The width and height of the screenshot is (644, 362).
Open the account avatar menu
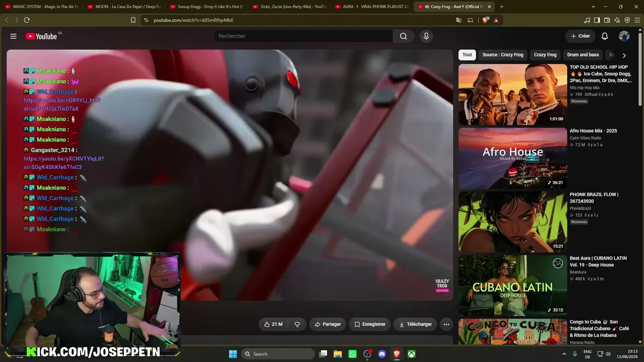pos(624,36)
